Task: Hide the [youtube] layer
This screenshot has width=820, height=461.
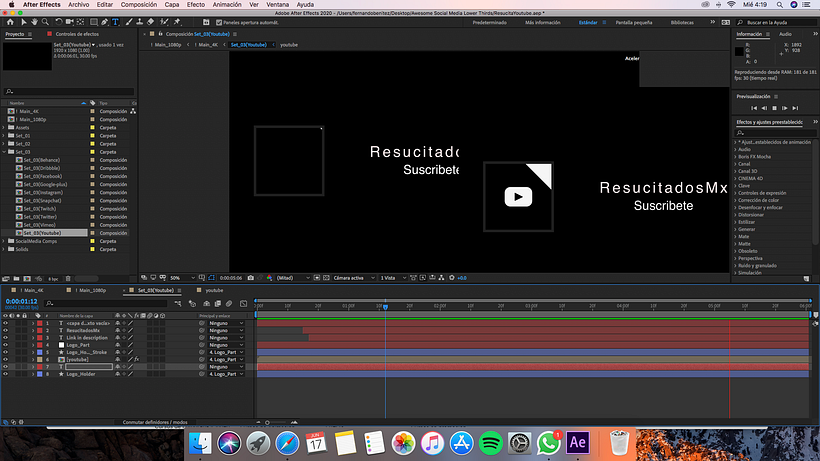Action: (6, 360)
